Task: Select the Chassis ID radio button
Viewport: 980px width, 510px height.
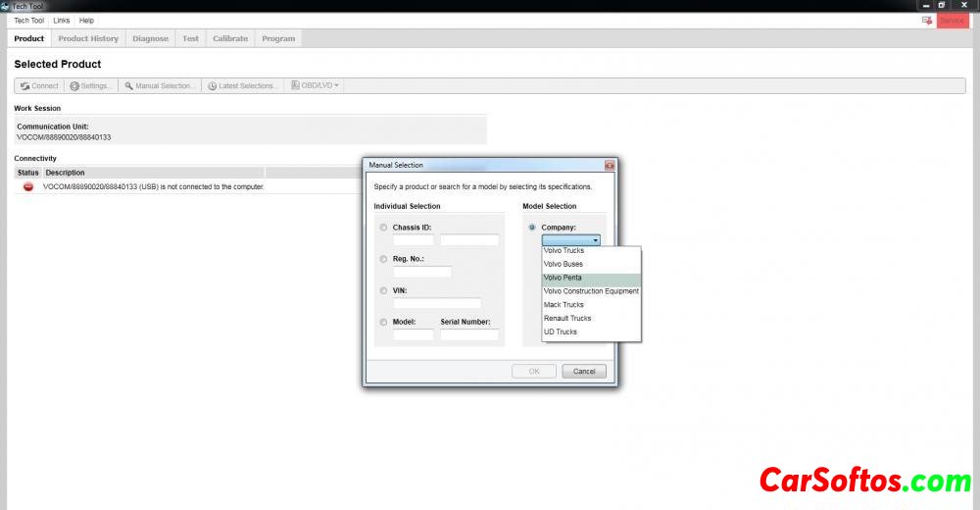Action: point(383,228)
